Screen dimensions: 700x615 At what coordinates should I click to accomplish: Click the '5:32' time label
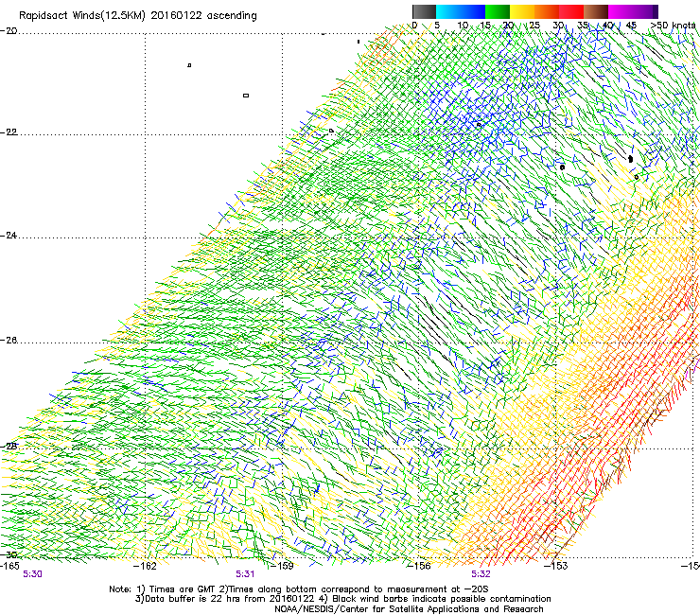click(481, 574)
